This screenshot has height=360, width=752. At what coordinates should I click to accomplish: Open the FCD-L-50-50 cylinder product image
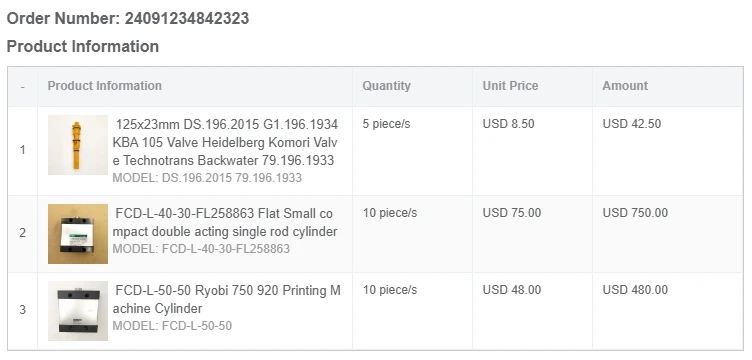pos(78,311)
